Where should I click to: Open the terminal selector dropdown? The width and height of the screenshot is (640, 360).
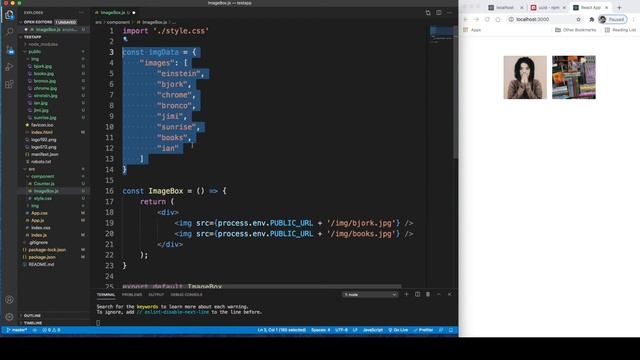pyautogui.click(x=370, y=294)
